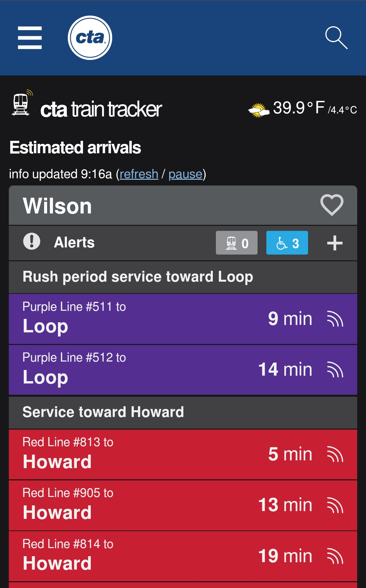Click the train tracker train icon
This screenshot has height=588, width=366.
[21, 104]
